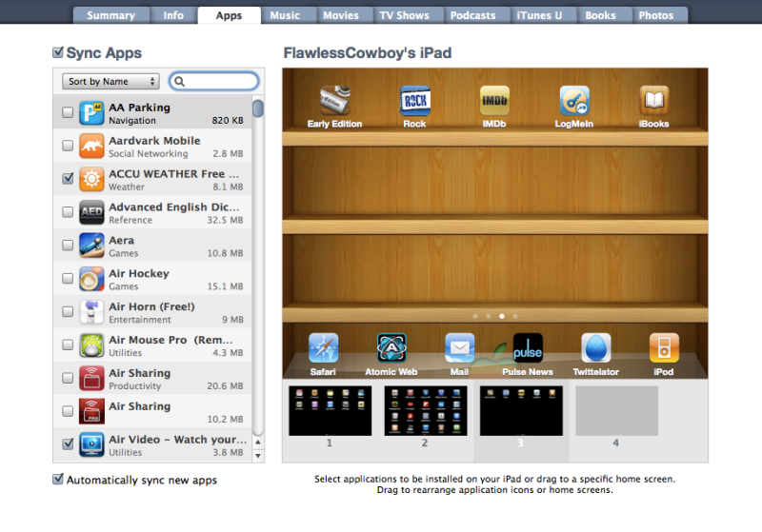Viewport: 762px width, 532px height.
Task: Enable the Aardvark Mobile checkbox
Action: (68, 146)
